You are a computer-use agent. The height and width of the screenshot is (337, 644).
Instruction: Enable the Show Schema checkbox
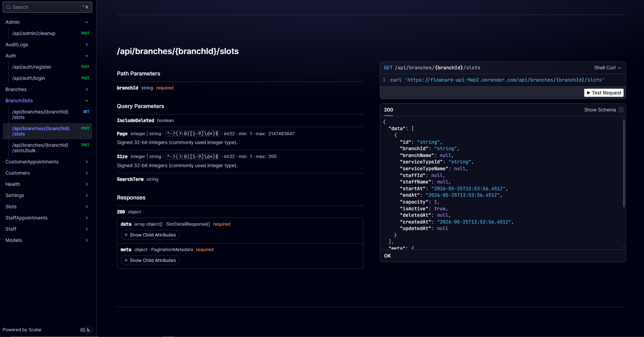pyautogui.click(x=621, y=110)
